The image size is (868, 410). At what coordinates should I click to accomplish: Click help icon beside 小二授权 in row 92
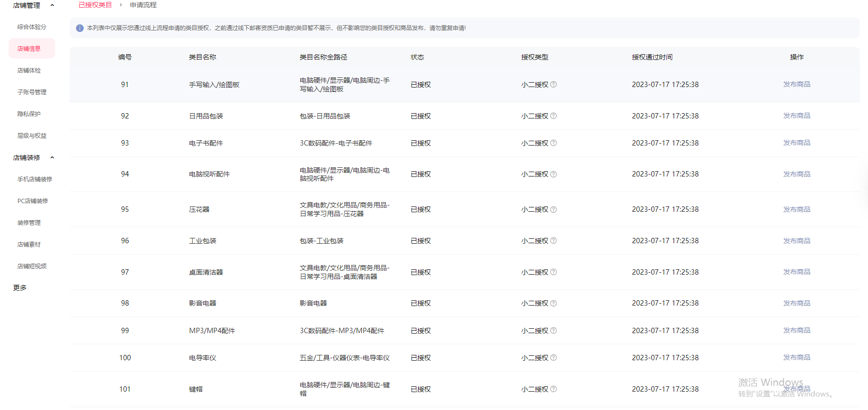[554, 116]
